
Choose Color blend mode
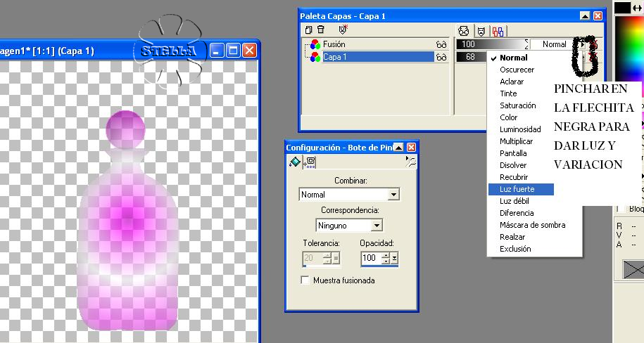[x=508, y=117]
